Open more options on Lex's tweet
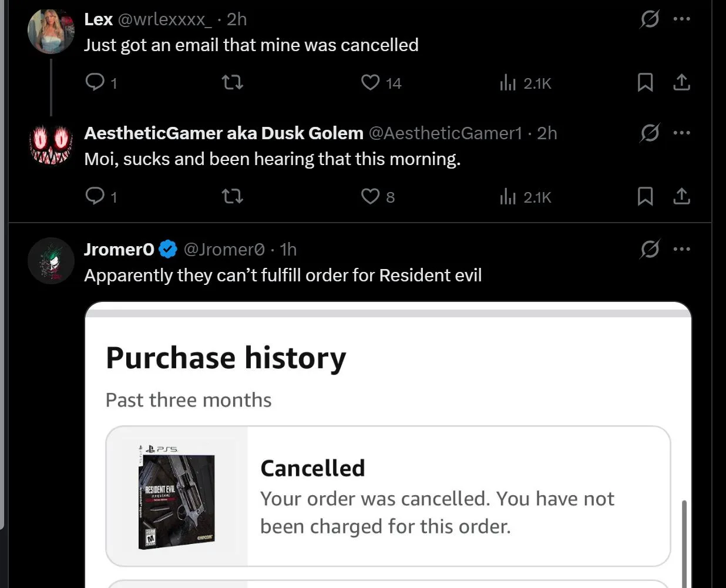 point(681,18)
